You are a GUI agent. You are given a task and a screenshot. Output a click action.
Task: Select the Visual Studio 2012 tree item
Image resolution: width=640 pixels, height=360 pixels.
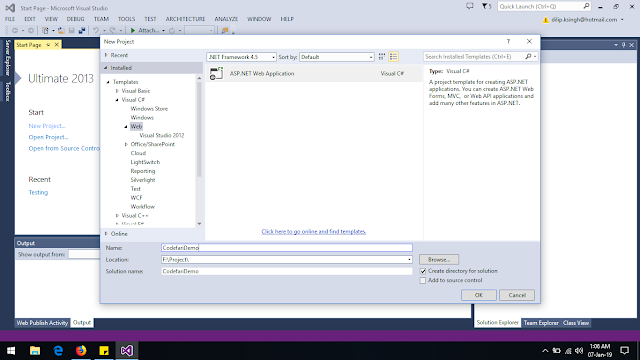coord(162,136)
